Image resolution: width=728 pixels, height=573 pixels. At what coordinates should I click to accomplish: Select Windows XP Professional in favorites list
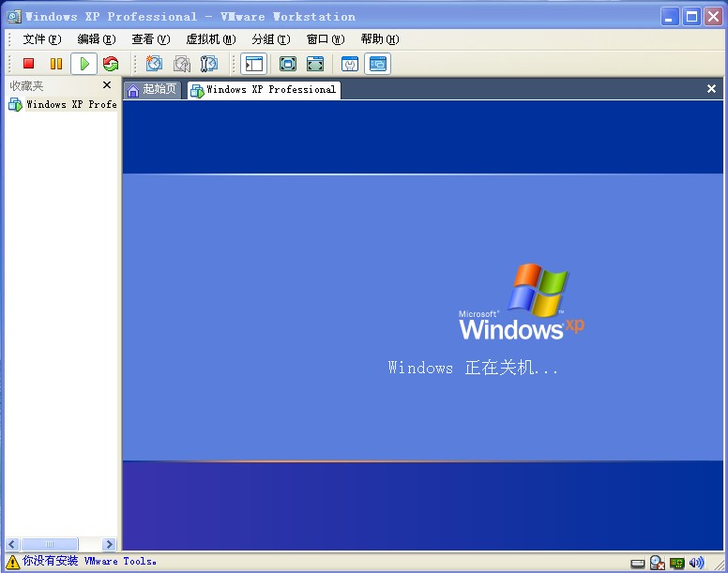(x=64, y=105)
